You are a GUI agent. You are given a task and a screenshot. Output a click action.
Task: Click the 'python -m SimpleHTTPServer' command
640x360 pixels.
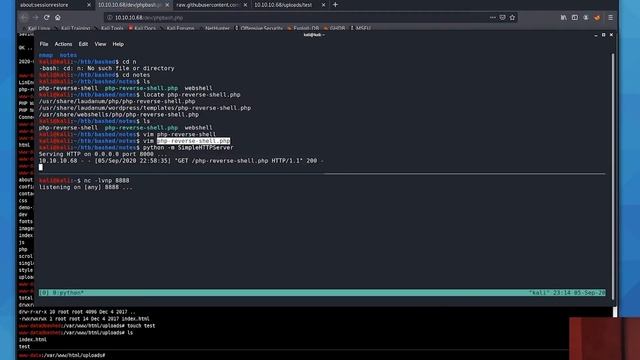tap(188, 148)
